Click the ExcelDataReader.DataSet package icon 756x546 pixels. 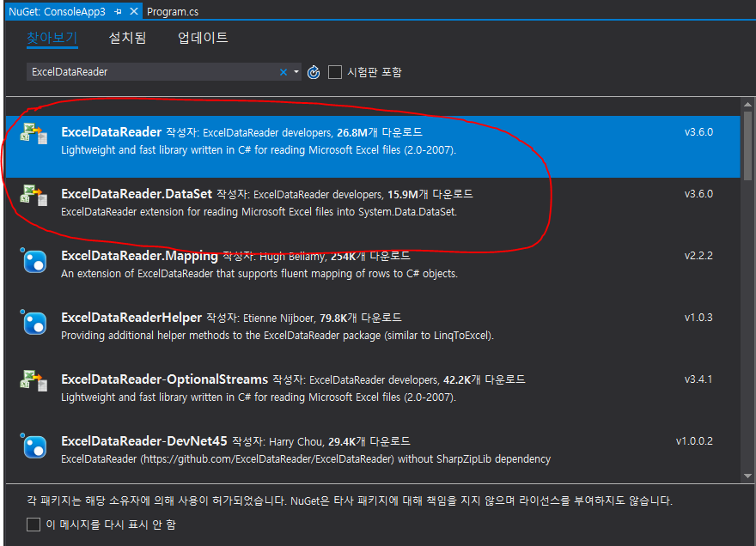pyautogui.click(x=34, y=195)
